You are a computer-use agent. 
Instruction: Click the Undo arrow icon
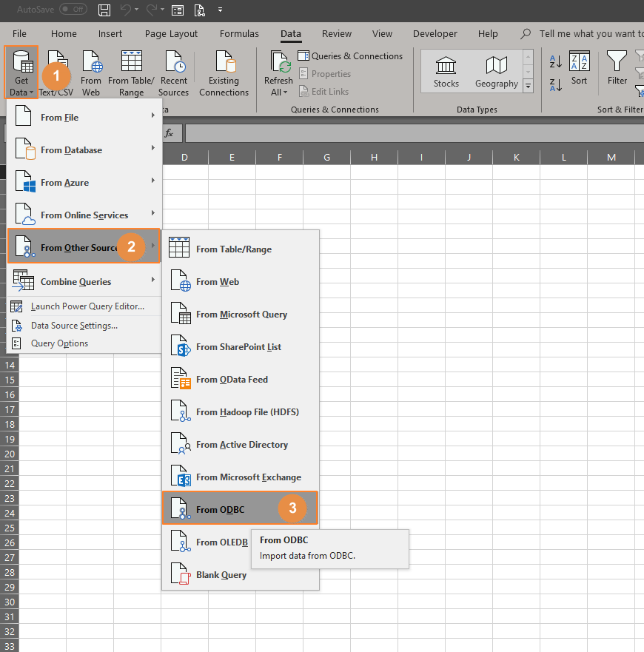[x=125, y=10]
